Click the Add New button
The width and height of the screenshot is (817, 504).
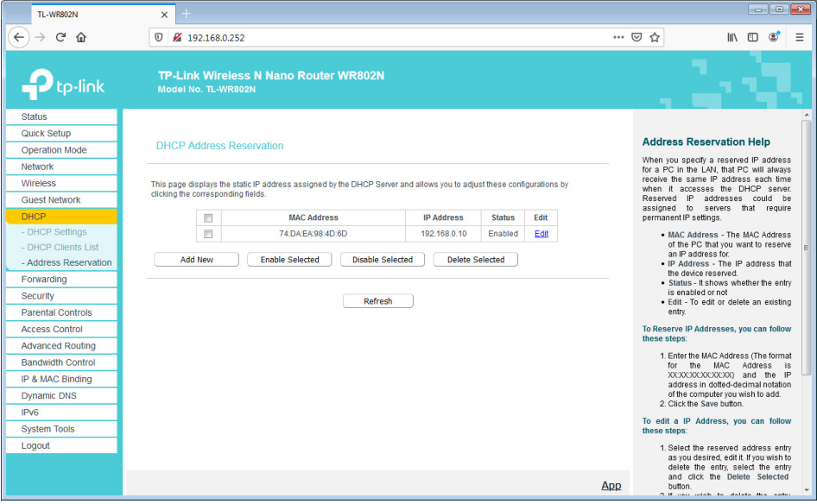(x=196, y=260)
